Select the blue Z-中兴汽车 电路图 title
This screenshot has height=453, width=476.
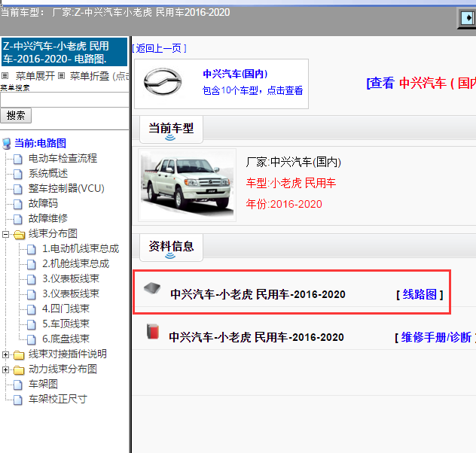(64, 52)
